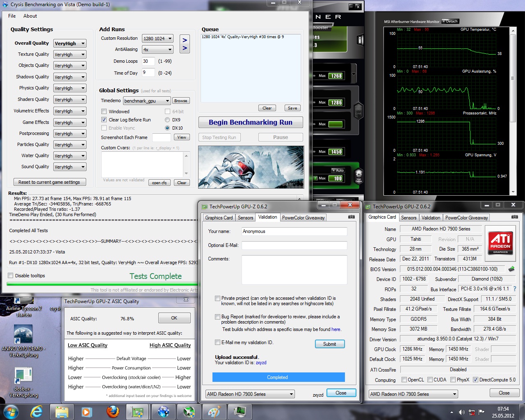Click the volume speaker tray icon
The image size is (525, 420).
click(x=461, y=412)
